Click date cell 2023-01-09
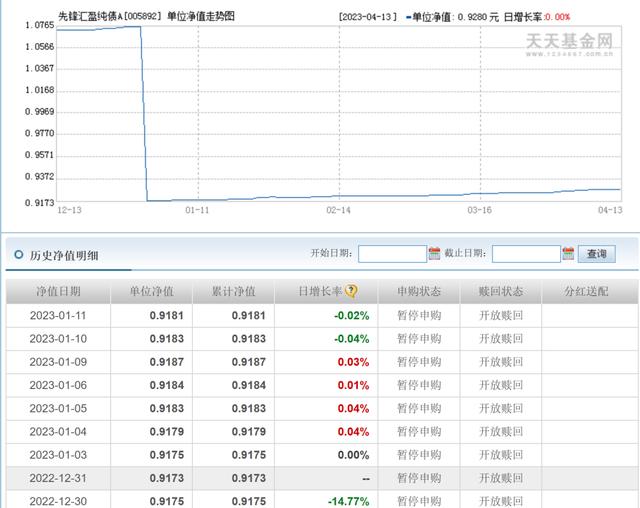 (x=58, y=362)
